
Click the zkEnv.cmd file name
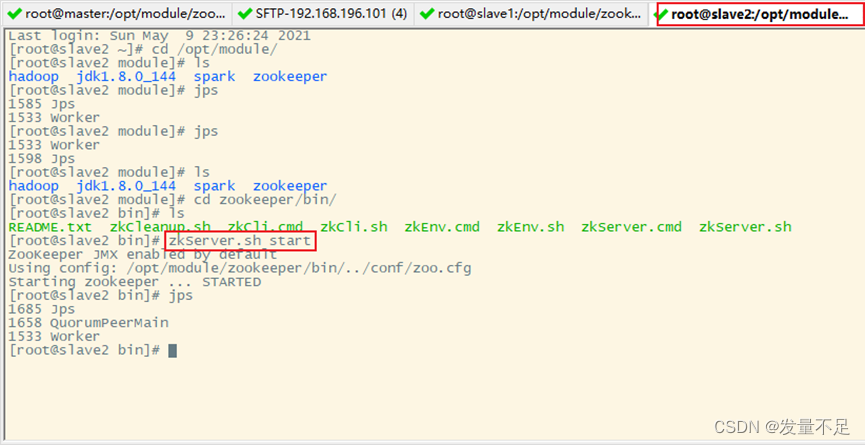442,227
